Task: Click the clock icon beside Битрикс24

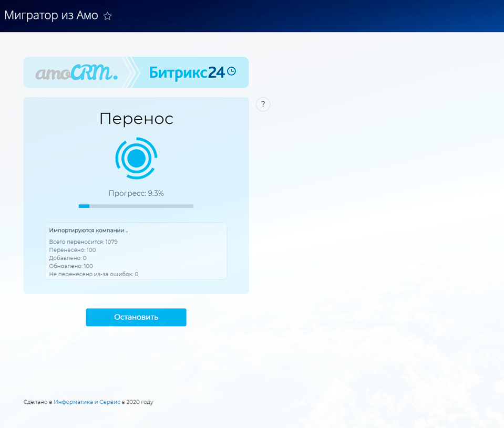Action: click(231, 71)
